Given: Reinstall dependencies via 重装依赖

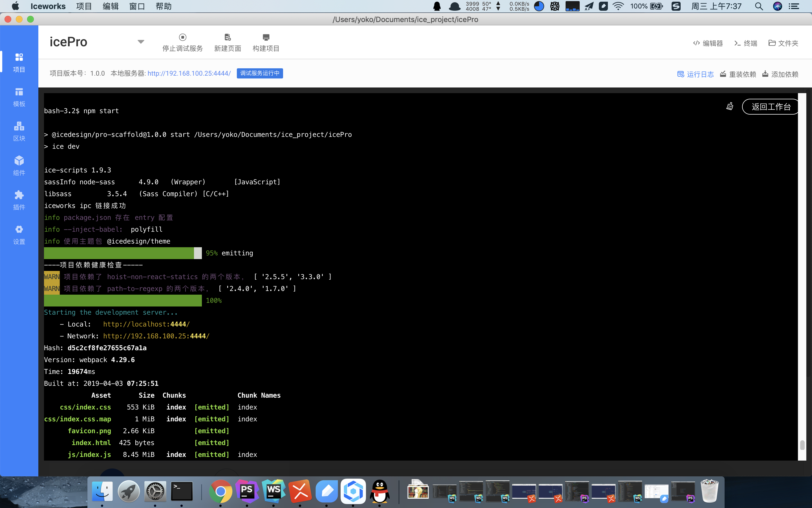Looking at the screenshot, I should tap(738, 74).
